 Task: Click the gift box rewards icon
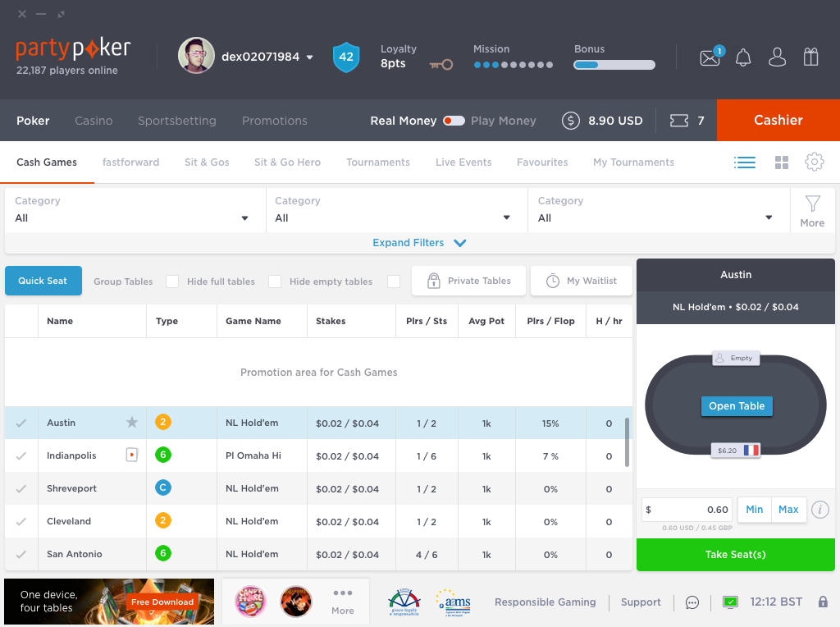click(x=810, y=57)
